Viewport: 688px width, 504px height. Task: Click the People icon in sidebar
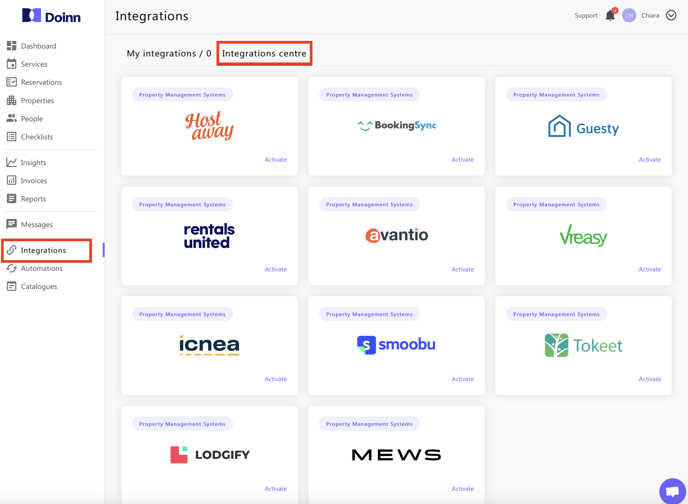(x=12, y=118)
